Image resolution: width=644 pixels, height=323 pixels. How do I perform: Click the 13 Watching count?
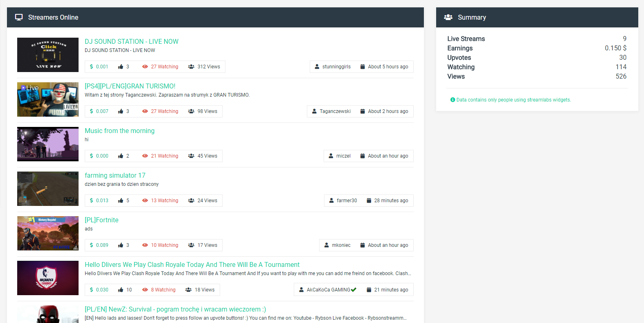click(x=164, y=201)
